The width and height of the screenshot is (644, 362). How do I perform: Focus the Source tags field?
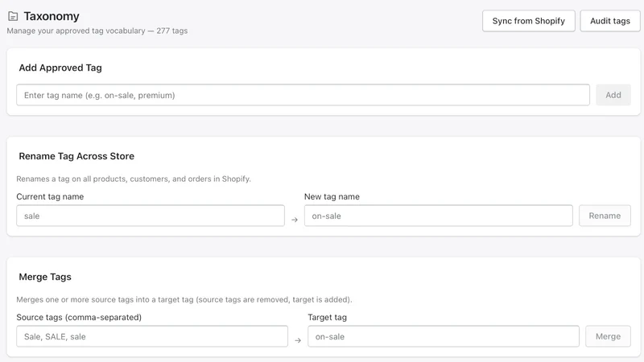coord(152,336)
